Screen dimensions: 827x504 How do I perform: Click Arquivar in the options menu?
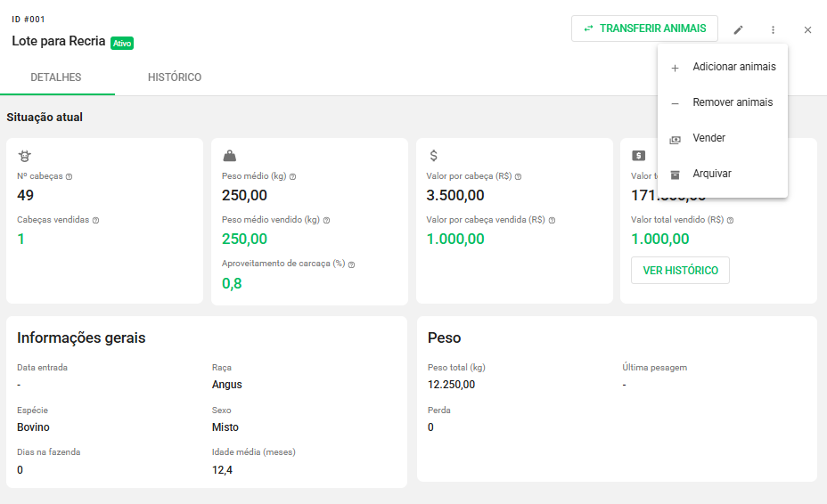[x=711, y=174]
